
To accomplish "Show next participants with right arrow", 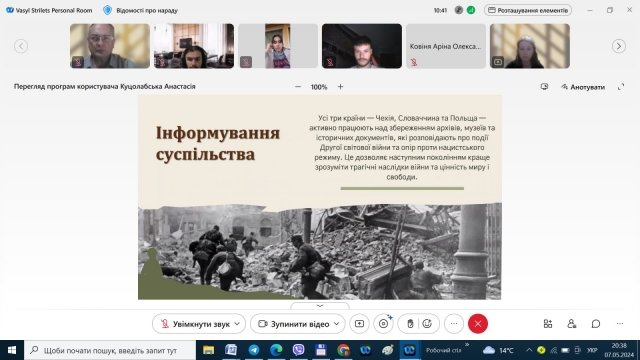I will (x=619, y=46).
